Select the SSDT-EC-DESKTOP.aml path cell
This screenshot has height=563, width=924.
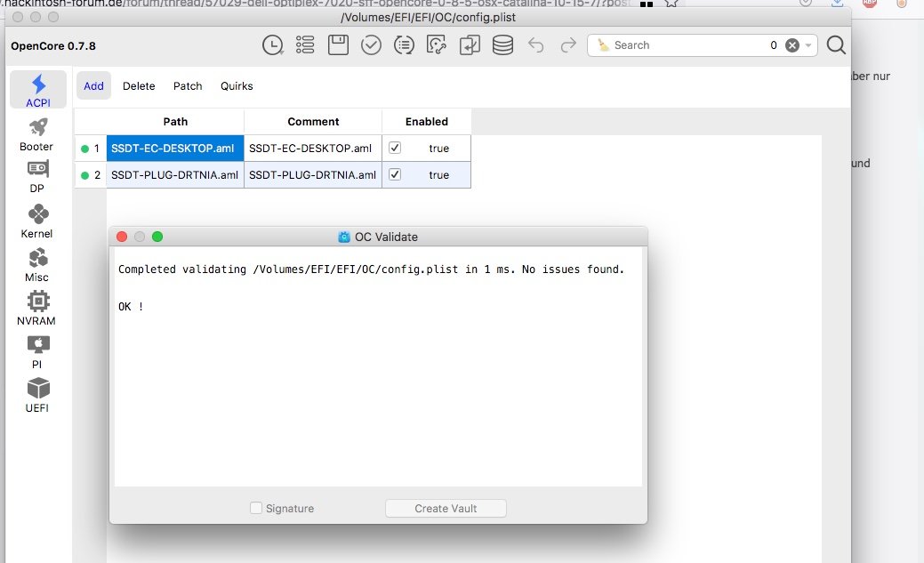[175, 148]
